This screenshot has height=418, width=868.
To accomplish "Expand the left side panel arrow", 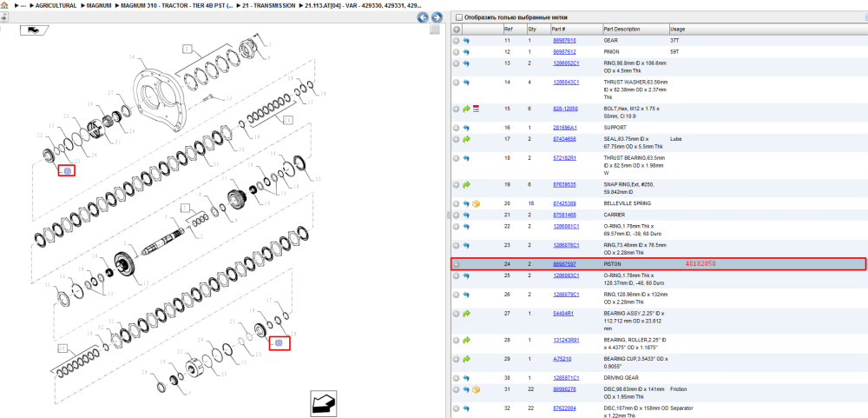I will click(x=3, y=17).
